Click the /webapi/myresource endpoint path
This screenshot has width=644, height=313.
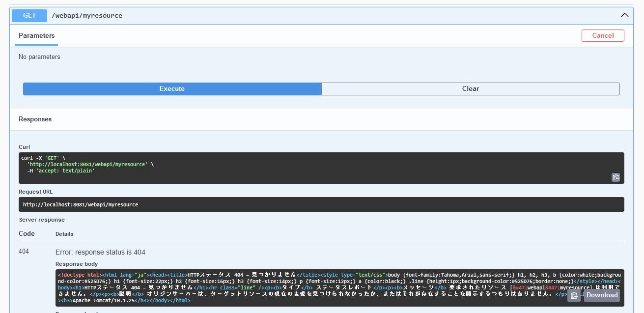[x=87, y=16]
